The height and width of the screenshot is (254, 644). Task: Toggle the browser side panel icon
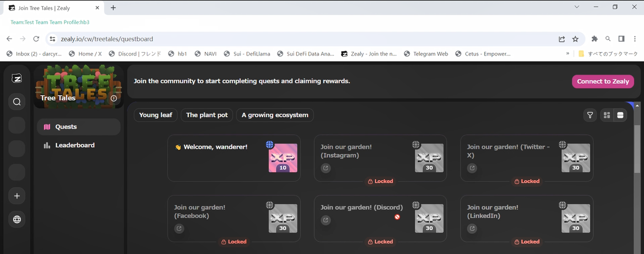point(621,39)
